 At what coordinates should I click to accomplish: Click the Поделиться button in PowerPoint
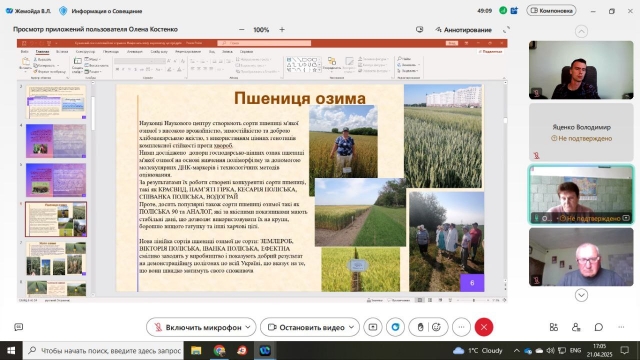click(x=490, y=51)
